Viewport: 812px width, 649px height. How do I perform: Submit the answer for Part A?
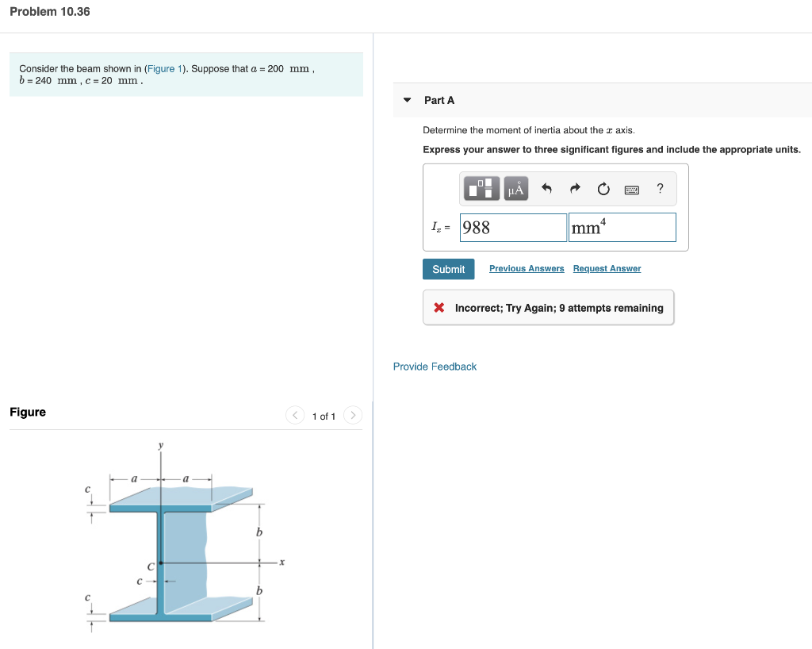click(x=448, y=269)
